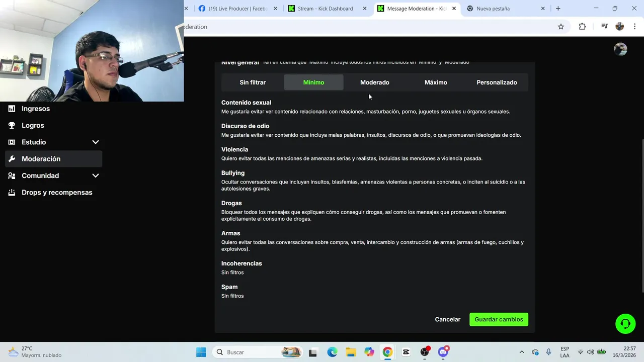Choose the Moderado filter level
Viewport: 644px width, 362px height.
375,82
